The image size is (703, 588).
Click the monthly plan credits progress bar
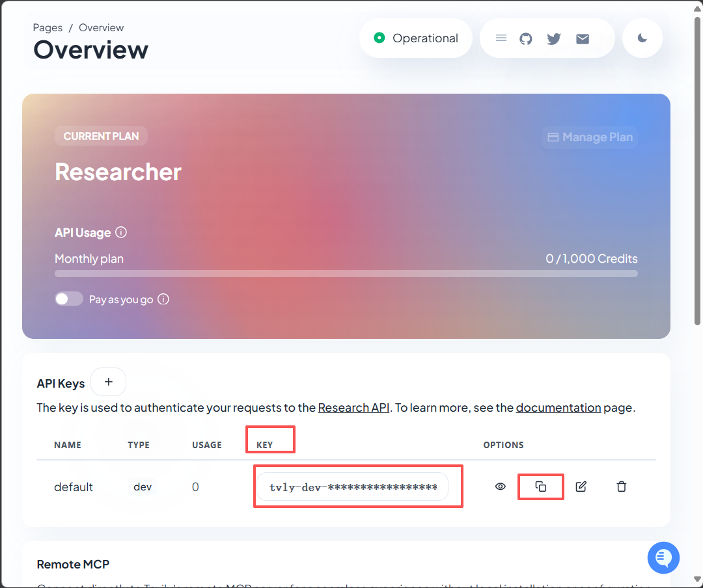click(x=346, y=273)
